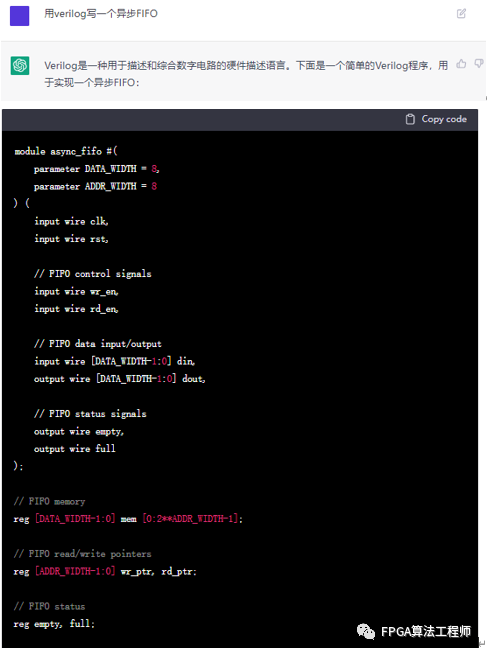This screenshot has width=487, height=654.
Task: Click the green ChatGPT logo icon
Action: pos(20,65)
